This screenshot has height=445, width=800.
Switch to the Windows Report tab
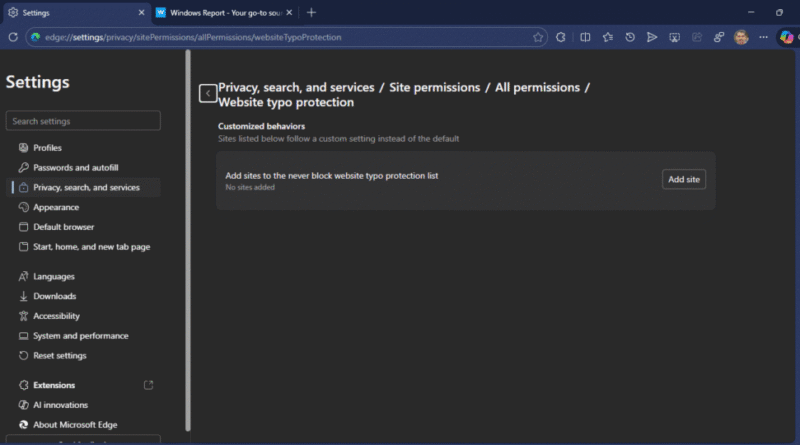pos(220,12)
